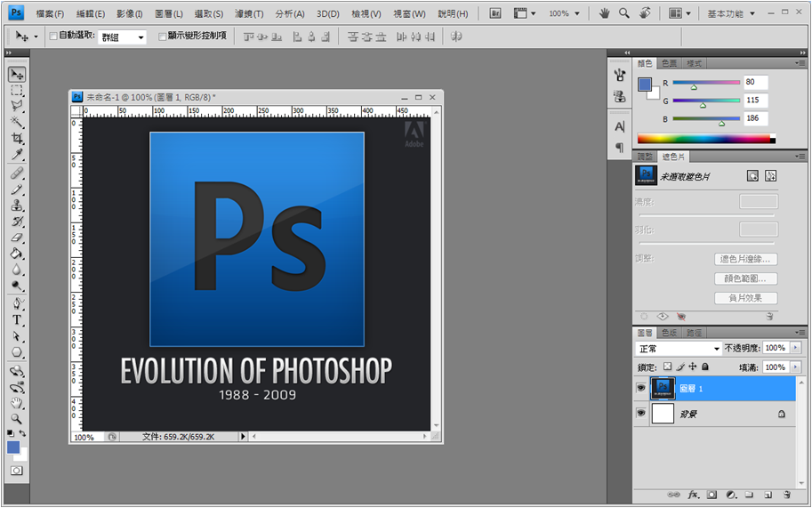The width and height of the screenshot is (812, 508).
Task: Click the Zoom tool in the toolbox
Action: point(17,418)
